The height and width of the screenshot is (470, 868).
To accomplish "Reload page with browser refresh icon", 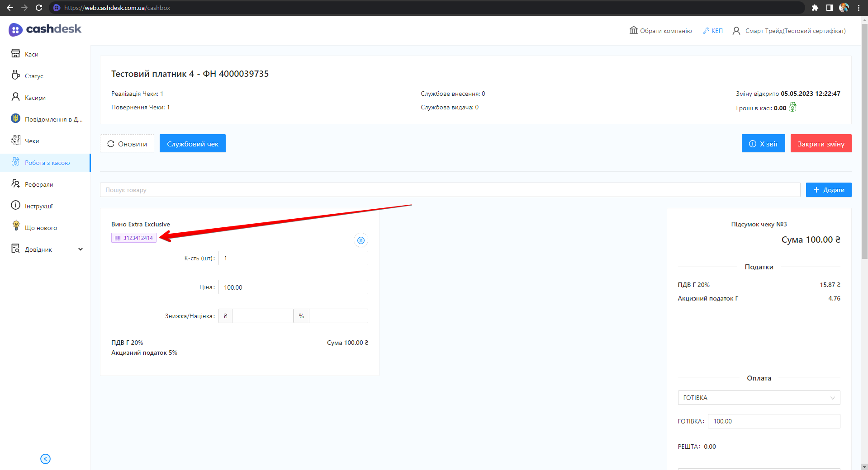I will [39, 8].
